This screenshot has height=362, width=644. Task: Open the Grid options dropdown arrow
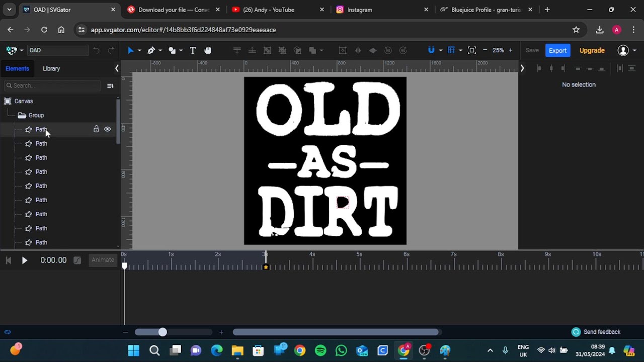(460, 50)
